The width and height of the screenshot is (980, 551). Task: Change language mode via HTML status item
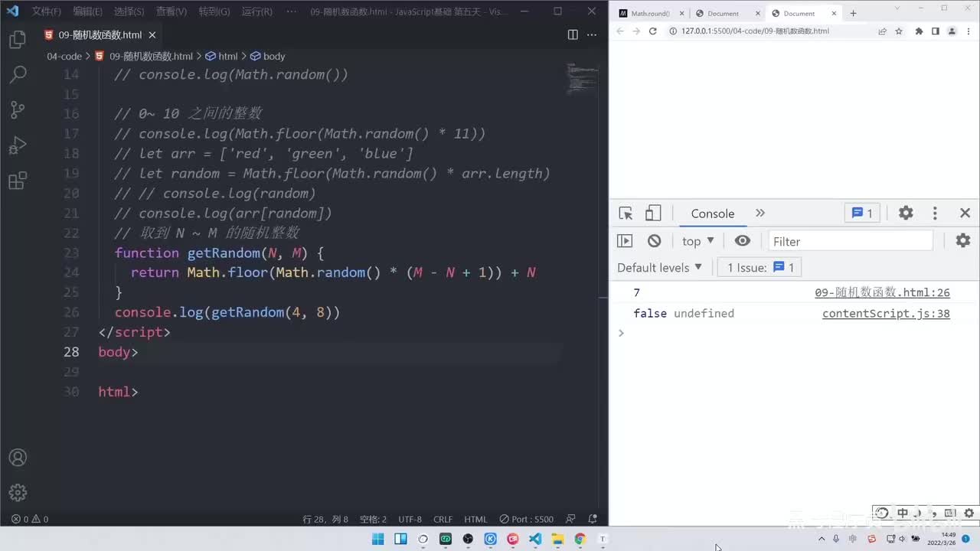click(x=475, y=519)
